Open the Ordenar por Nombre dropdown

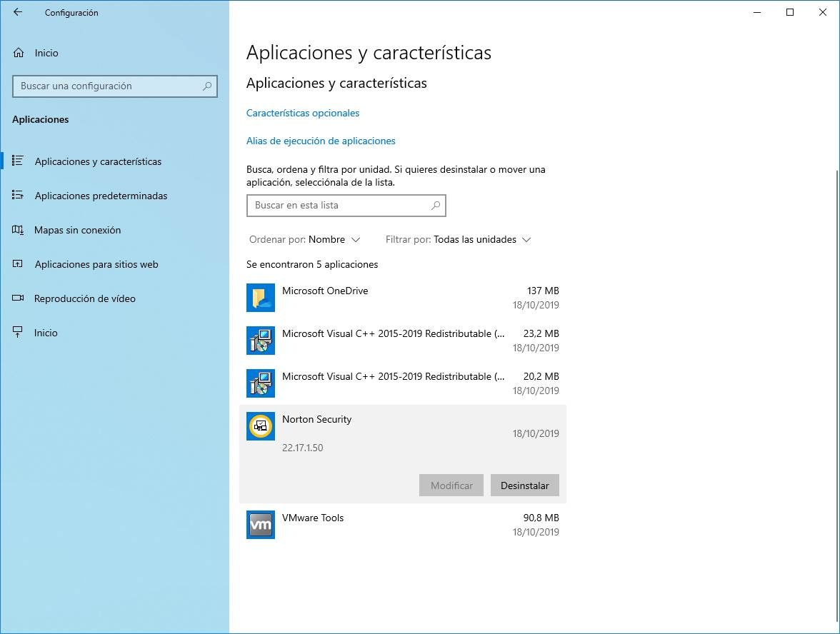pyautogui.click(x=304, y=239)
